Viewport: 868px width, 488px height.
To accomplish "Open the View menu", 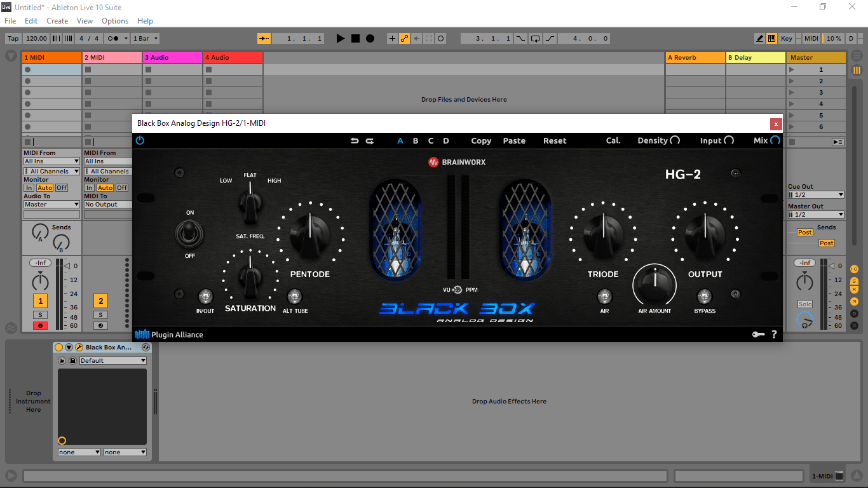I will 85,21.
